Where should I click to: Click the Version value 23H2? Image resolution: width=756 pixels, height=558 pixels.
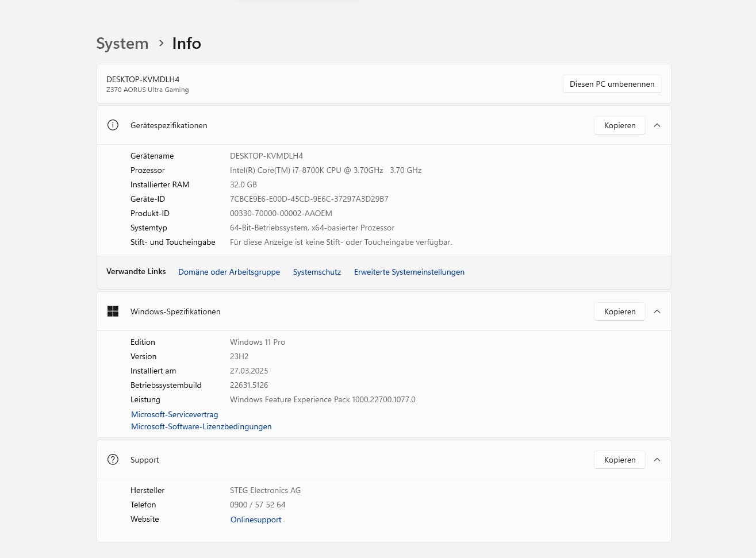pyautogui.click(x=239, y=356)
